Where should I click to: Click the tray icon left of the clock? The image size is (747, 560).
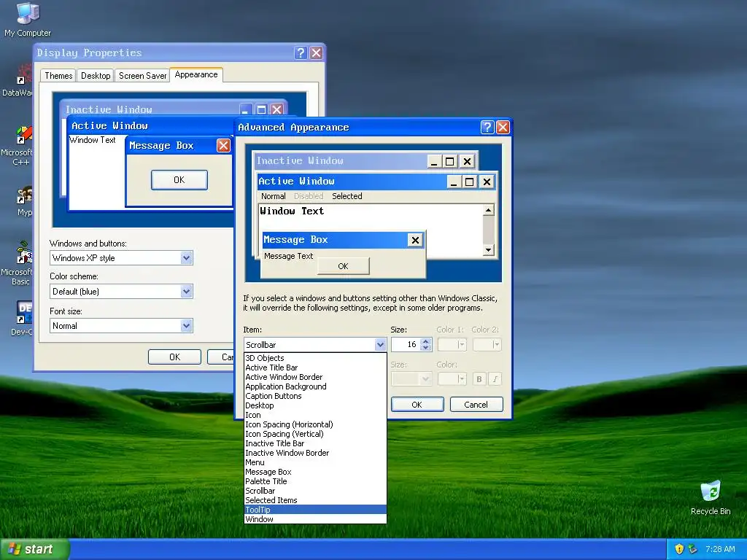tap(692, 549)
